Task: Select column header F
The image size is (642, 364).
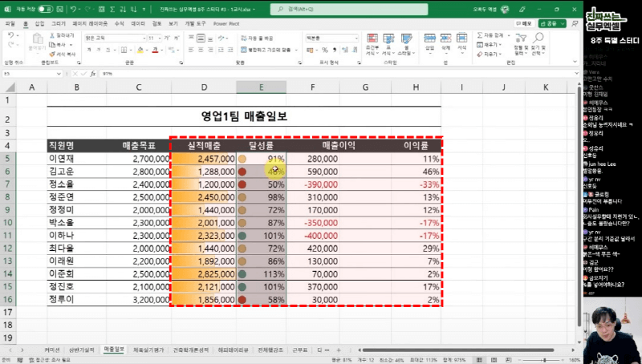Action: pyautogui.click(x=312, y=87)
